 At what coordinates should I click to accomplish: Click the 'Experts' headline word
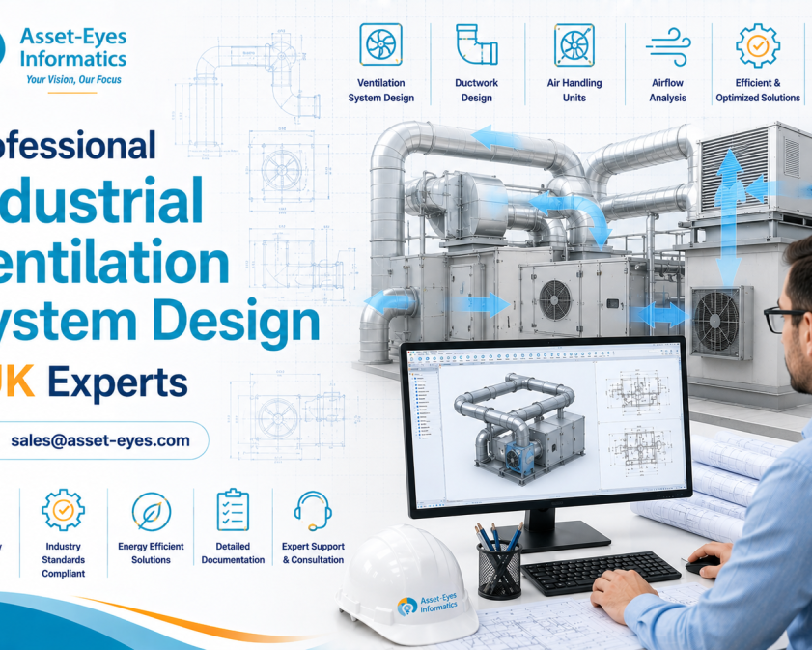pyautogui.click(x=118, y=383)
